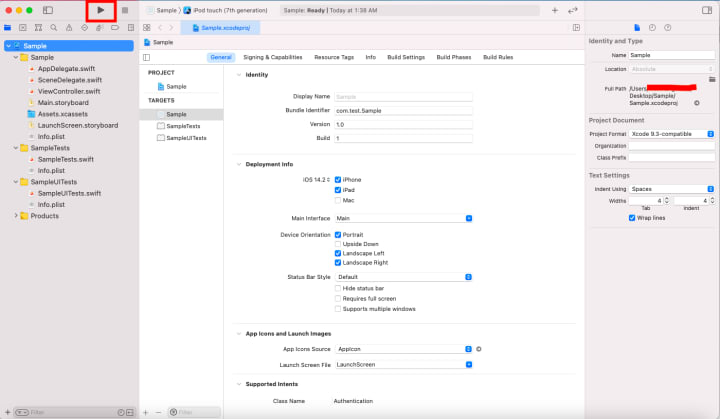This screenshot has width=720, height=419.
Task: Switch to Info tab
Action: [x=371, y=57]
